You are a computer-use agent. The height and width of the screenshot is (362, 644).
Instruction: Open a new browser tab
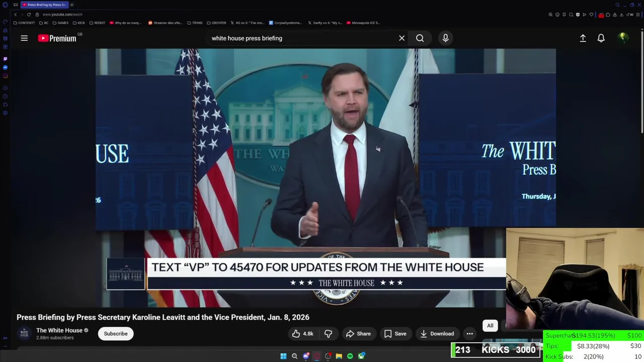(x=72, y=5)
